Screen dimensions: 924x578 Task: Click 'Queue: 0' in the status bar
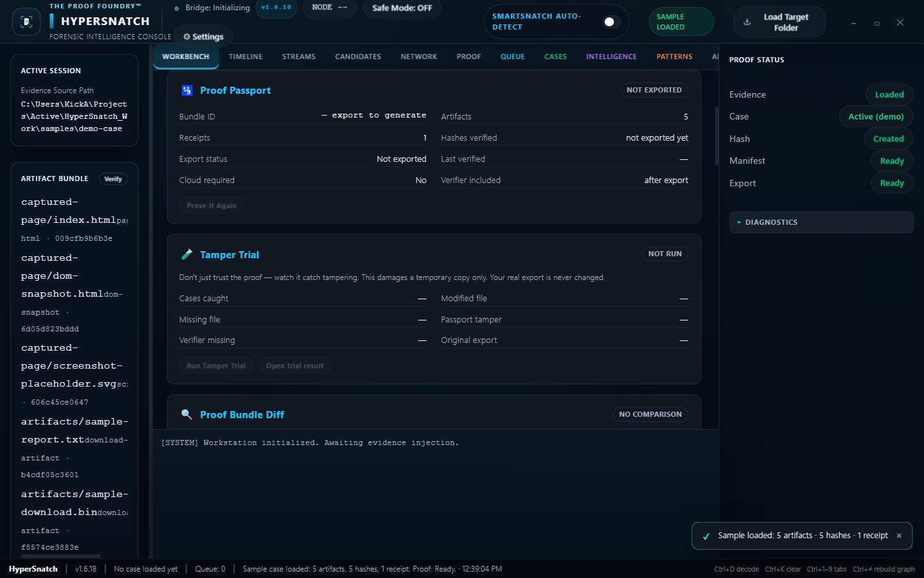(210, 569)
